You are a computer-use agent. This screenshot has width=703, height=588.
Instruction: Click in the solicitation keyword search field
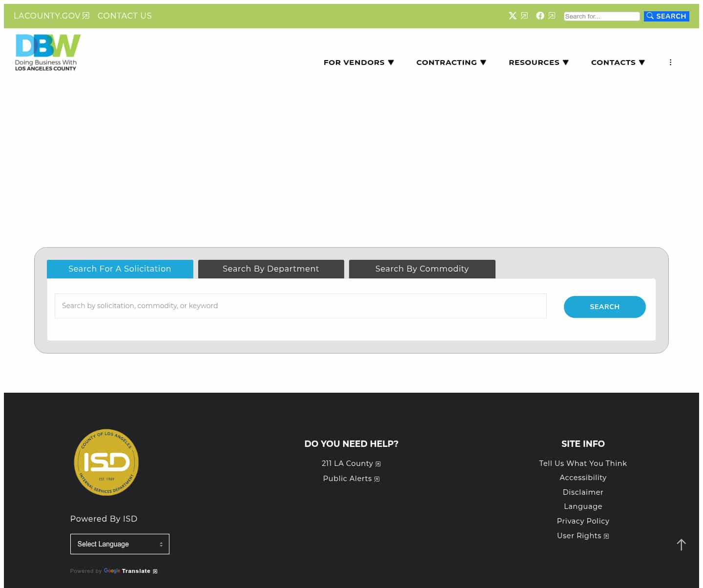(301, 306)
